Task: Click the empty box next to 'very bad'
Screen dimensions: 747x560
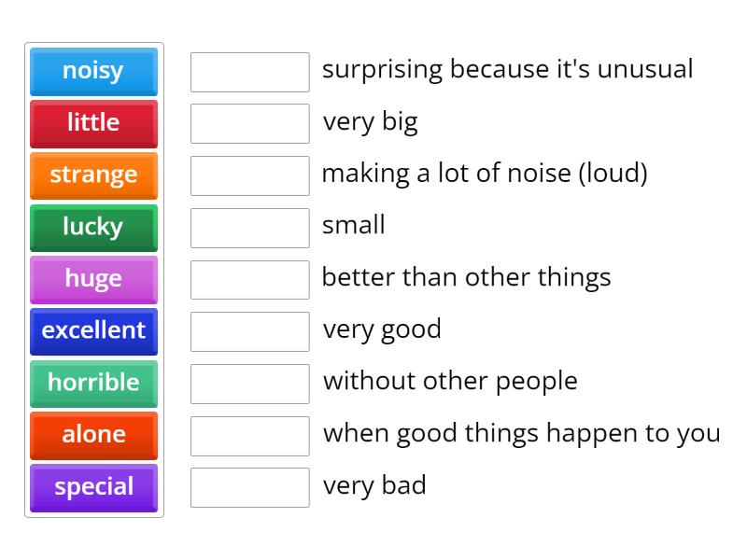Action: click(249, 487)
